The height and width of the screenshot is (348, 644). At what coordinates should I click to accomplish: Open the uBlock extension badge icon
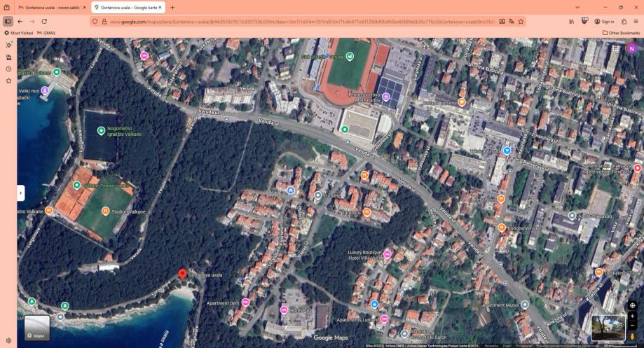[x=584, y=20]
